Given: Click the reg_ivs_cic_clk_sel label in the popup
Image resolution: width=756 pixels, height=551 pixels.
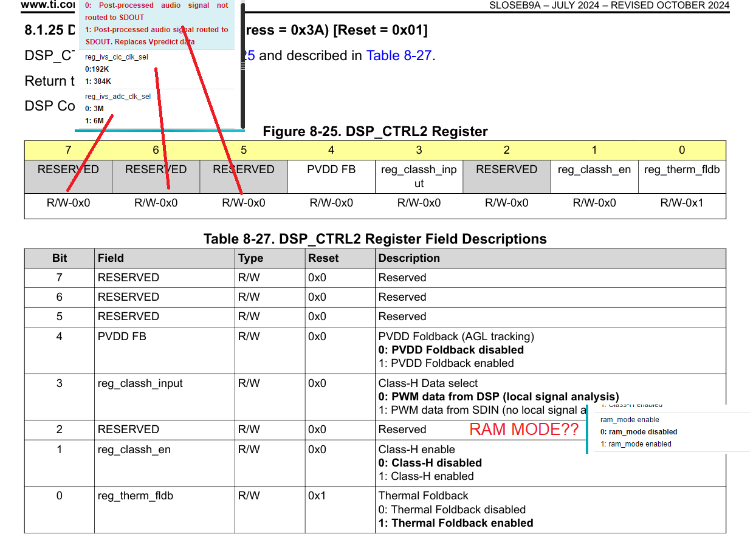Looking at the screenshot, I should pos(116,57).
